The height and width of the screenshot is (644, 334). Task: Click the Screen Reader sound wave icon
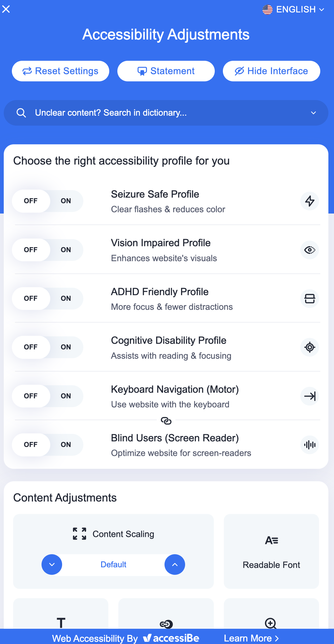[309, 445]
